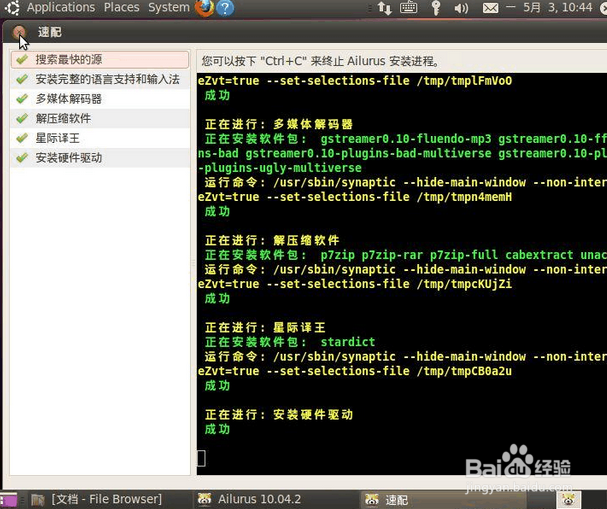Click green checkmark beside 解压缩软件
607x509 pixels.
click(22, 118)
